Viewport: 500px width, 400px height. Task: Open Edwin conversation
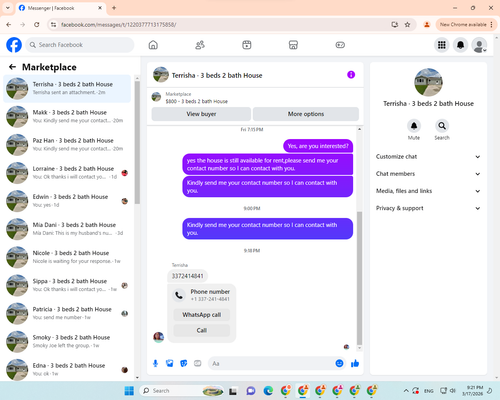67,201
